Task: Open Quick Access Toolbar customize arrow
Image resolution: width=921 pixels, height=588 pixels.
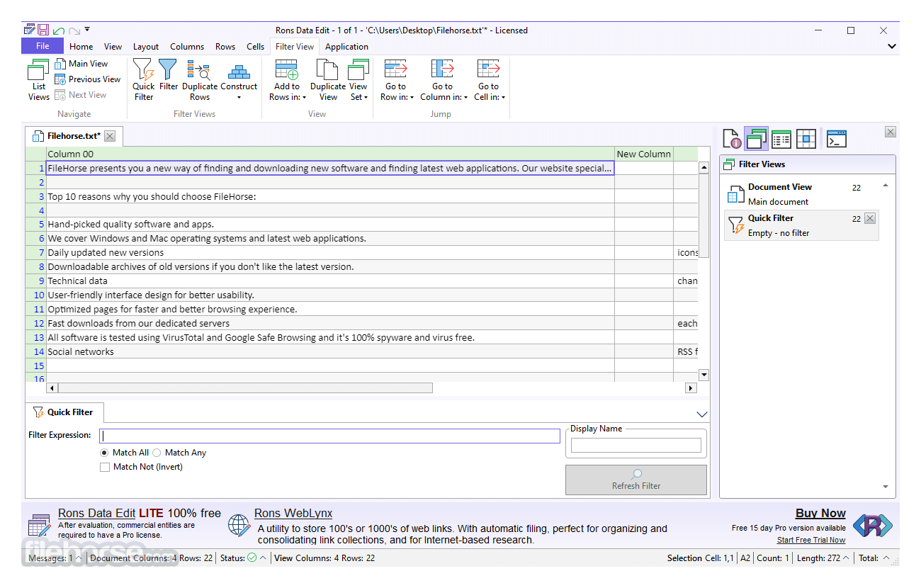Action: coord(87,30)
